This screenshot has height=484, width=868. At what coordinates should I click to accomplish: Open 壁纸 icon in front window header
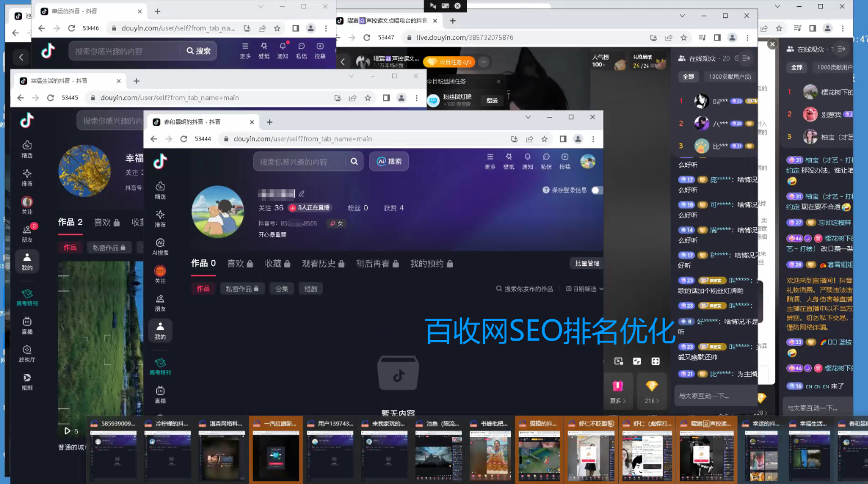coord(509,161)
